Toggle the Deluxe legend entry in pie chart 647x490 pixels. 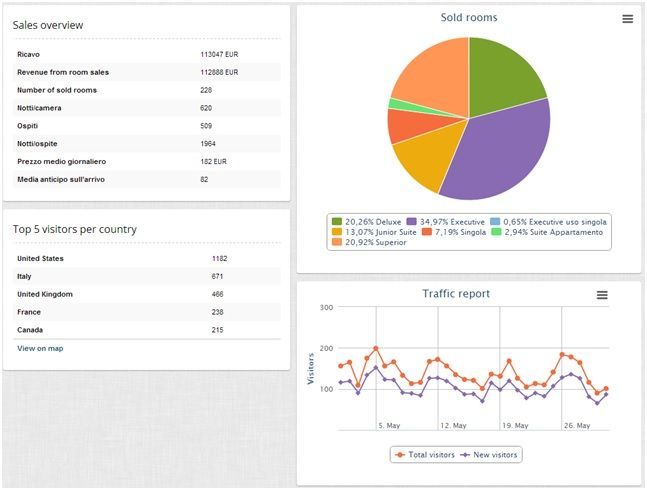(x=366, y=222)
